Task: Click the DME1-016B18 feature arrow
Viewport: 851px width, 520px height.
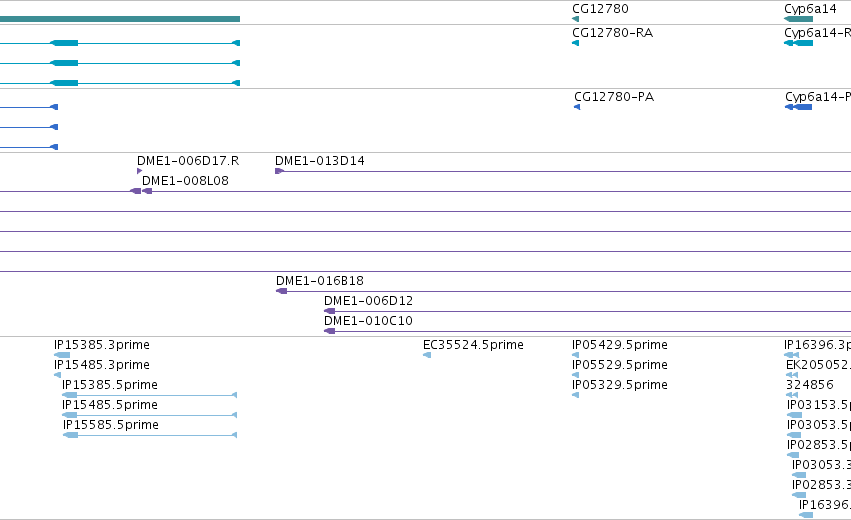Action: pyautogui.click(x=281, y=291)
